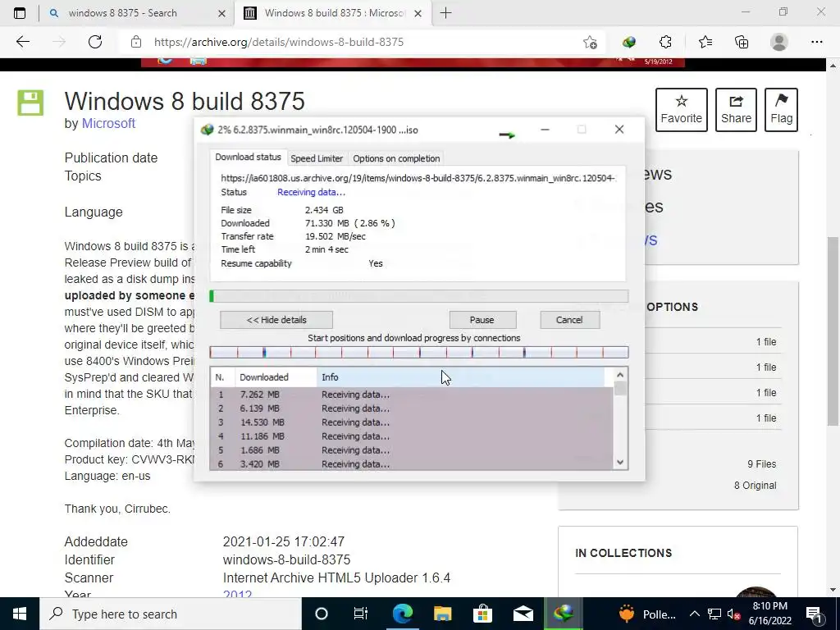This screenshot has width=840, height=630.
Task: Switch to the Speed Limiter tab
Action: (317, 158)
